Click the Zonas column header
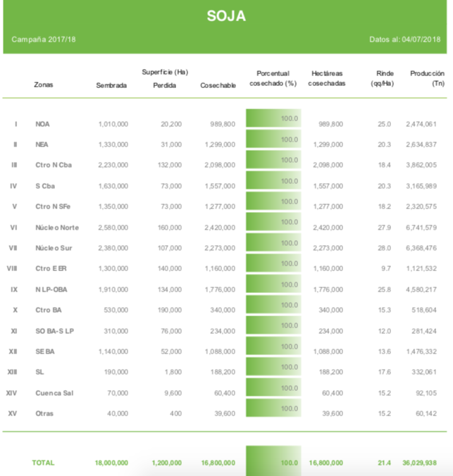The image size is (453, 476). 43,84
